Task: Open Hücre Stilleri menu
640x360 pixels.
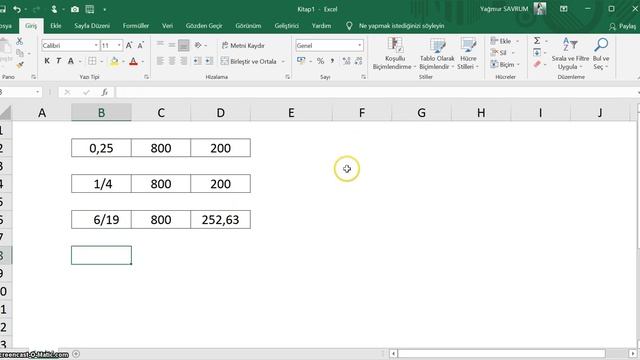Action: [x=468, y=53]
